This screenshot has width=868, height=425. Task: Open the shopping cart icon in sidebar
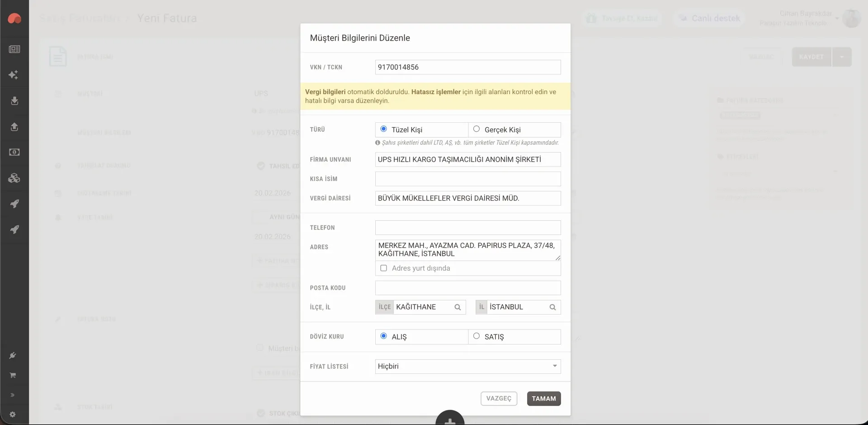(x=13, y=375)
